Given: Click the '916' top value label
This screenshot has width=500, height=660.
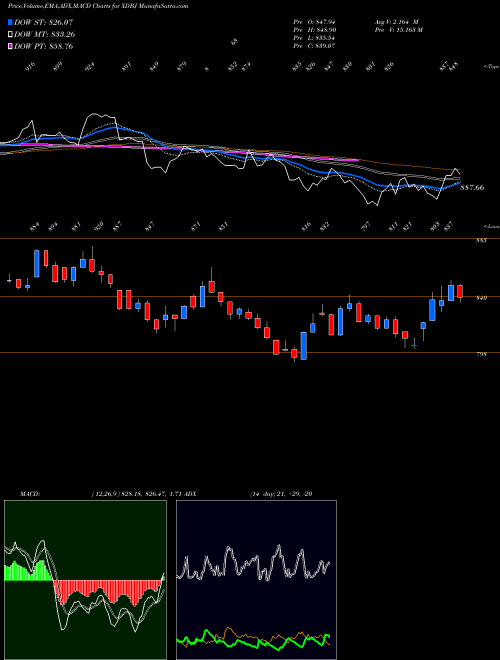Looking at the screenshot, I should point(30,67).
